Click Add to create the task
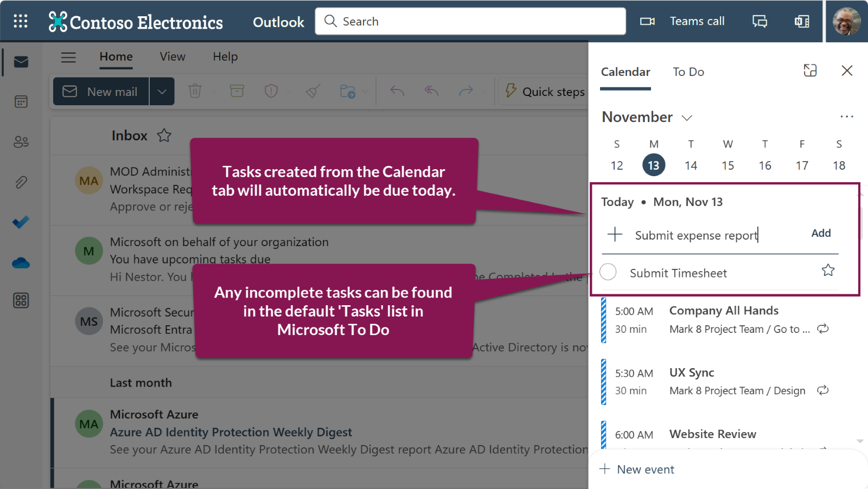Screen dimensions: 868x489 820,233
